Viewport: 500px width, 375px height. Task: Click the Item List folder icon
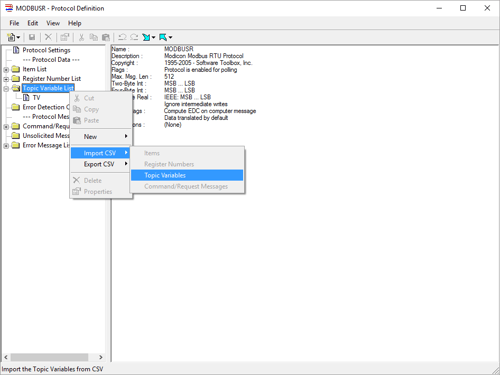pos(16,69)
